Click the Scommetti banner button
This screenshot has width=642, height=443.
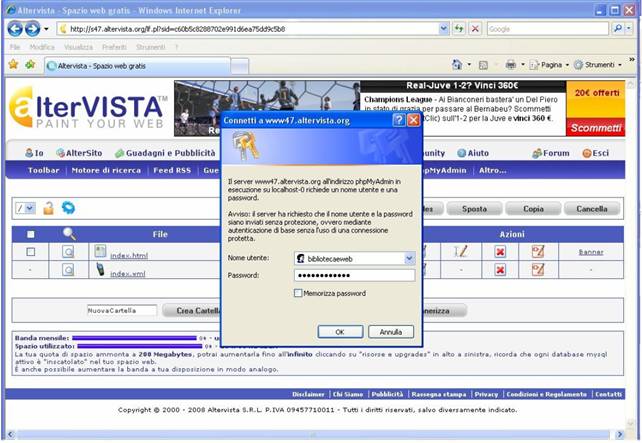tap(596, 128)
